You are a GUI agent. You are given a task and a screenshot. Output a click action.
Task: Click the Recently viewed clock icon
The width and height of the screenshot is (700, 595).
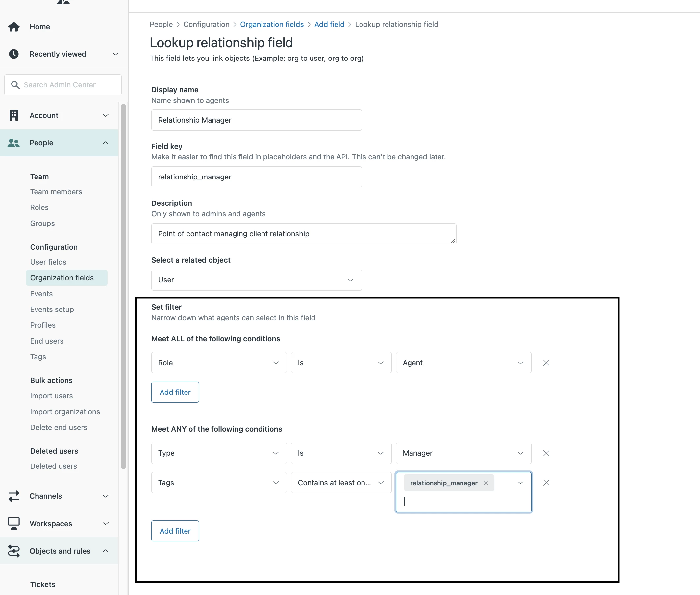click(13, 54)
